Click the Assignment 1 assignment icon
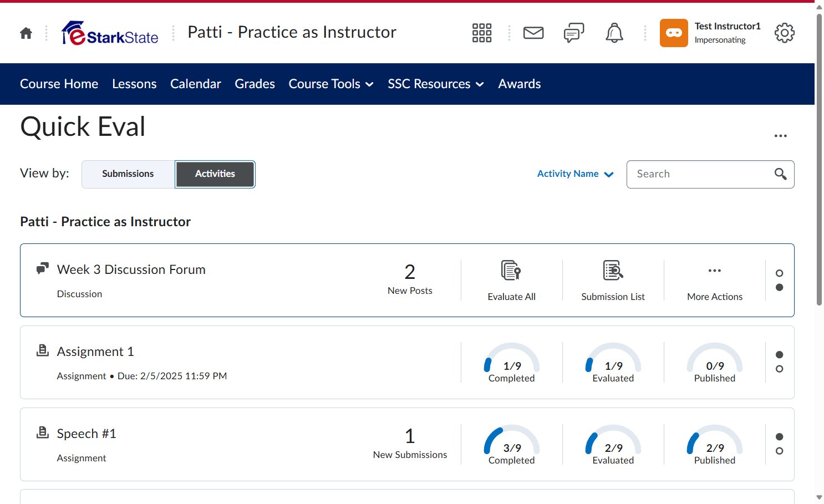824x504 pixels. (x=43, y=350)
